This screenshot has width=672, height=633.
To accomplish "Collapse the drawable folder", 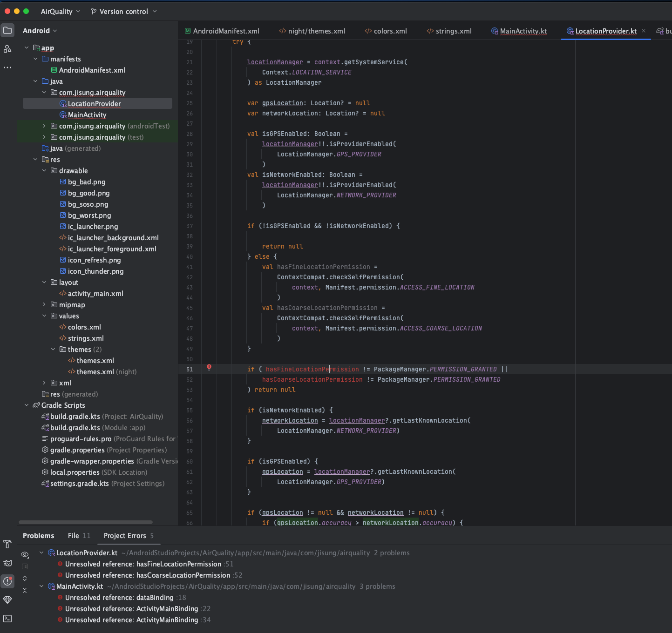I will 44,170.
